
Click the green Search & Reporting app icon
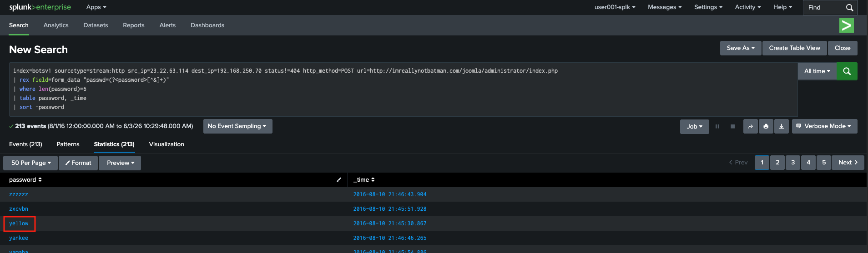point(846,25)
